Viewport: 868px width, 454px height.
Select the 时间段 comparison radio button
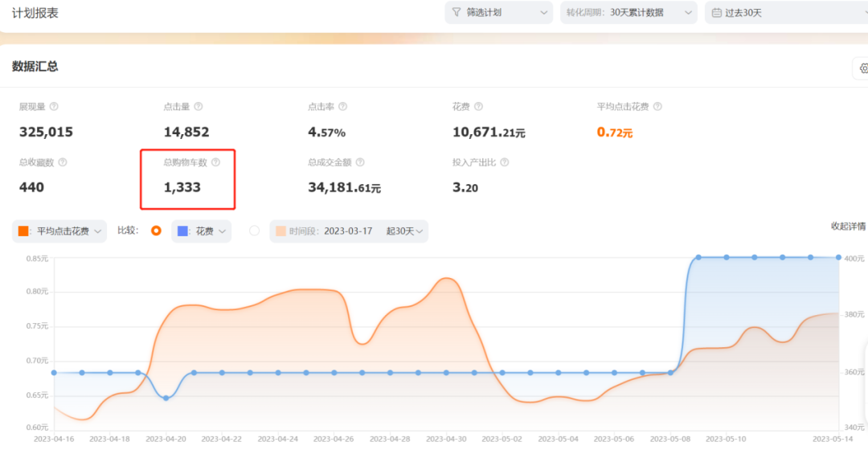pos(255,231)
